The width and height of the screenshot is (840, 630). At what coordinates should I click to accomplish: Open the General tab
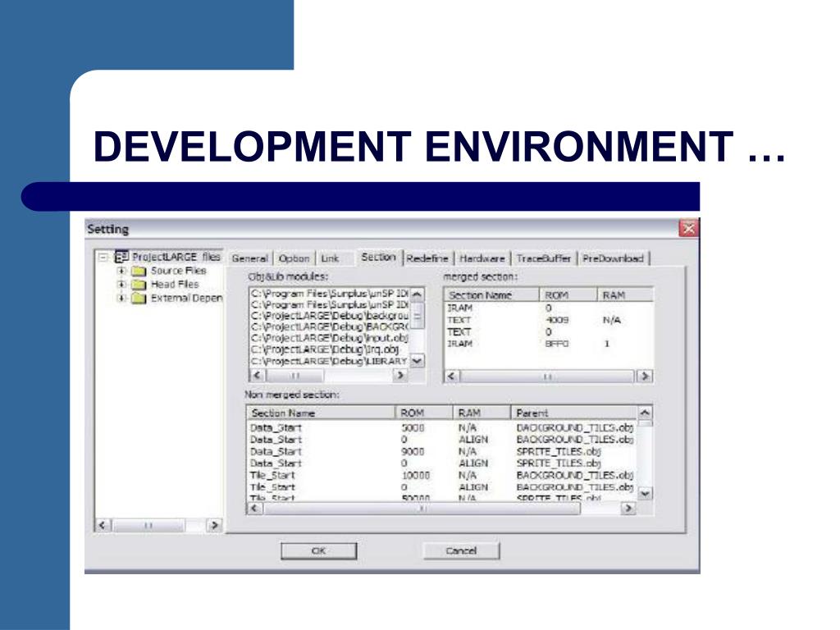click(x=249, y=258)
